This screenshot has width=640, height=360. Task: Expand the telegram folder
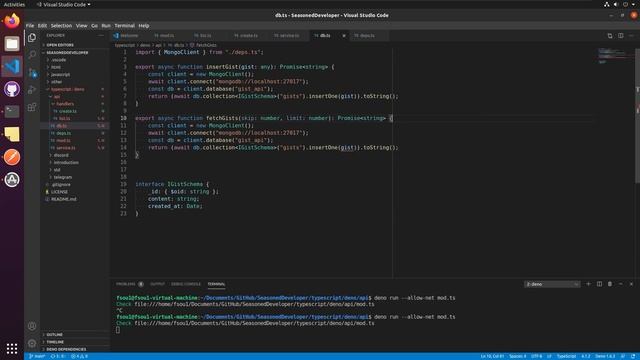pyautogui.click(x=62, y=178)
